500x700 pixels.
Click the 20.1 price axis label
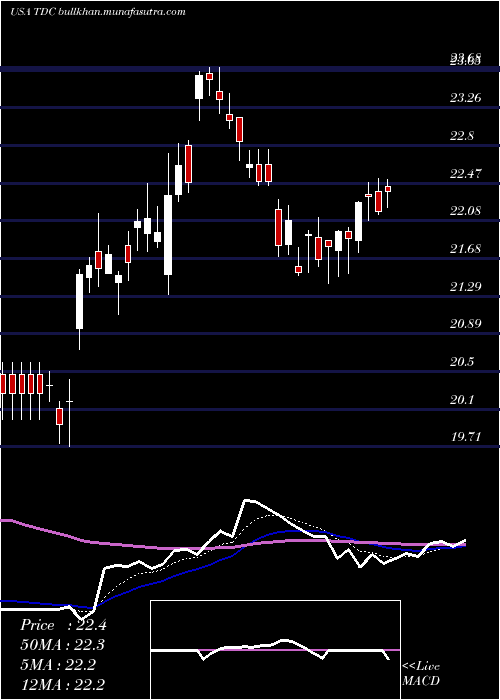click(x=462, y=400)
